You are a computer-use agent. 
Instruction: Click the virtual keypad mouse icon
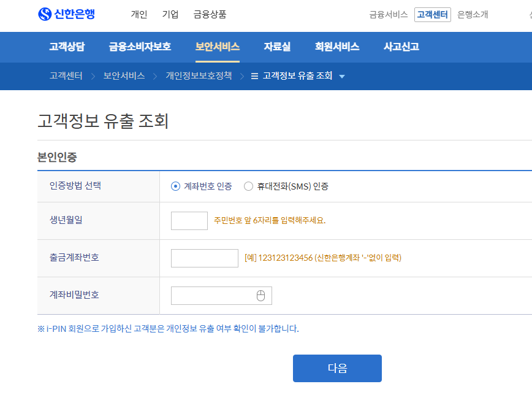(260, 296)
